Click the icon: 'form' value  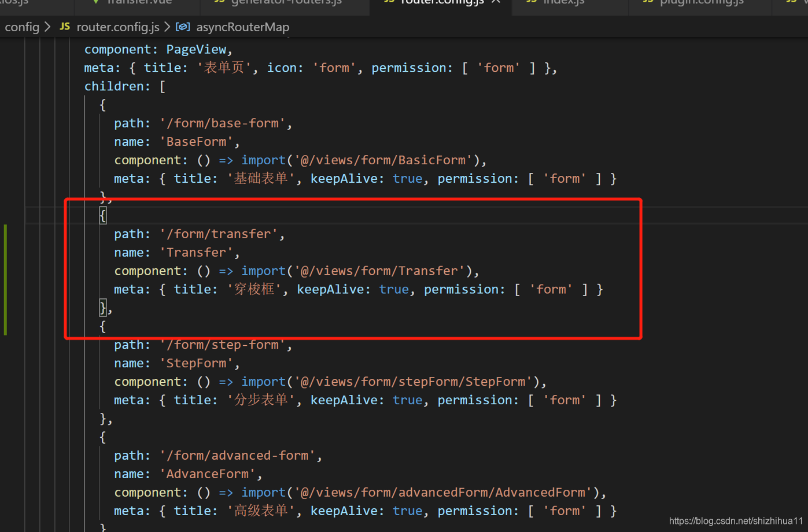tap(334, 68)
